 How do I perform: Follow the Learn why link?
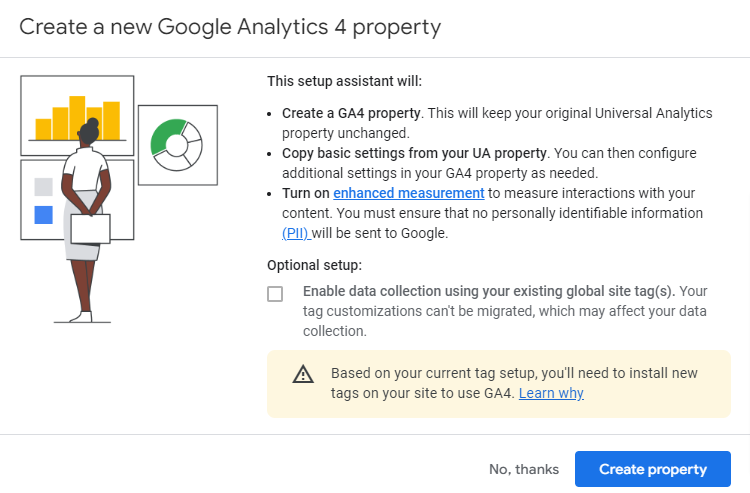(551, 393)
